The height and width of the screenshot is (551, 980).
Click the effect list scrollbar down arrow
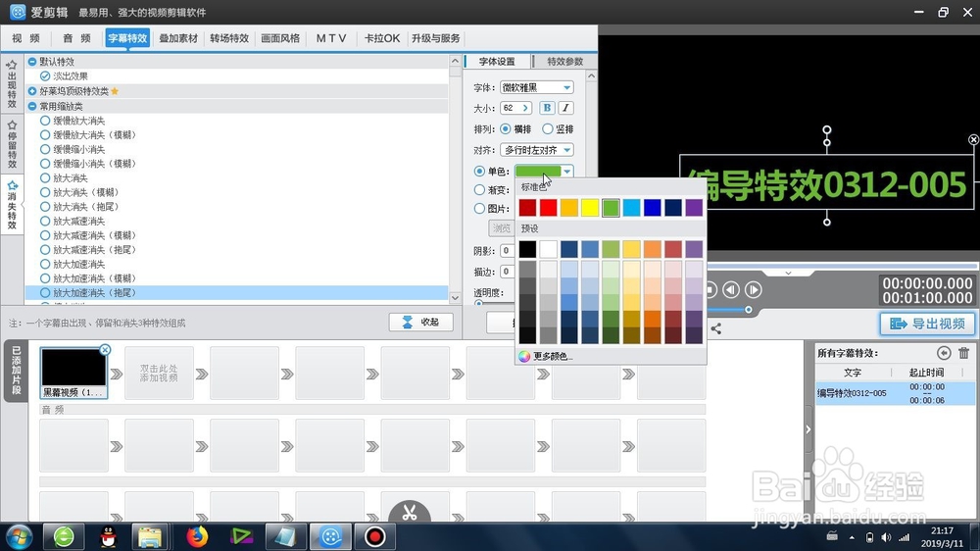coord(455,298)
